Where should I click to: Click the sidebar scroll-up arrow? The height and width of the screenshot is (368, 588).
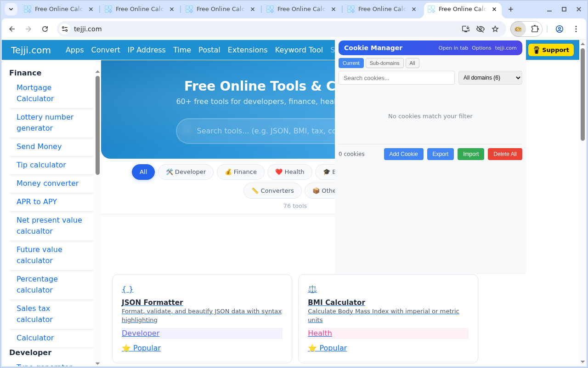click(x=97, y=72)
